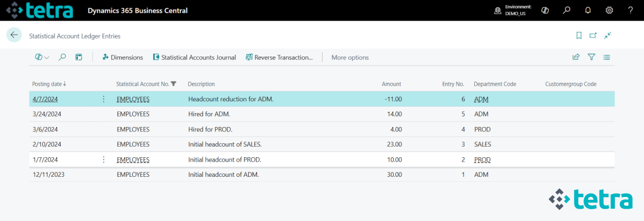Click 'Hired for ADM.' description
Viewport: 644px width, 221px height.
209,114
